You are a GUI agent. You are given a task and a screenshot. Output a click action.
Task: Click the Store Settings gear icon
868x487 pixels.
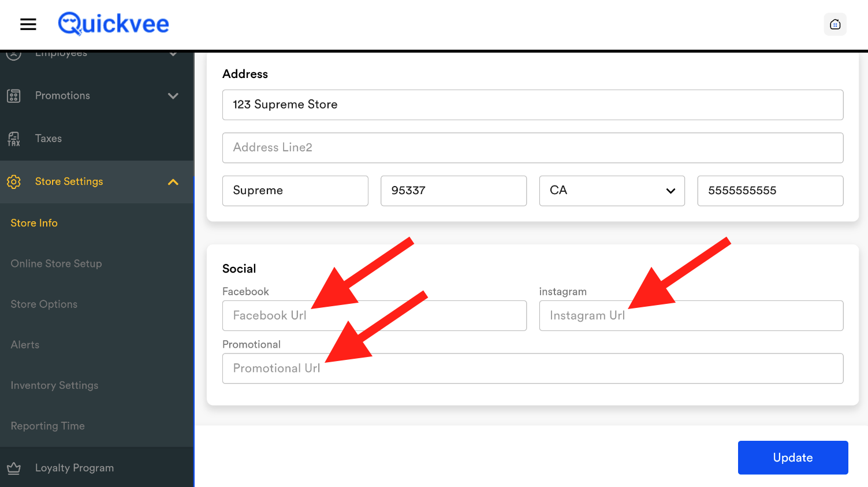point(14,181)
